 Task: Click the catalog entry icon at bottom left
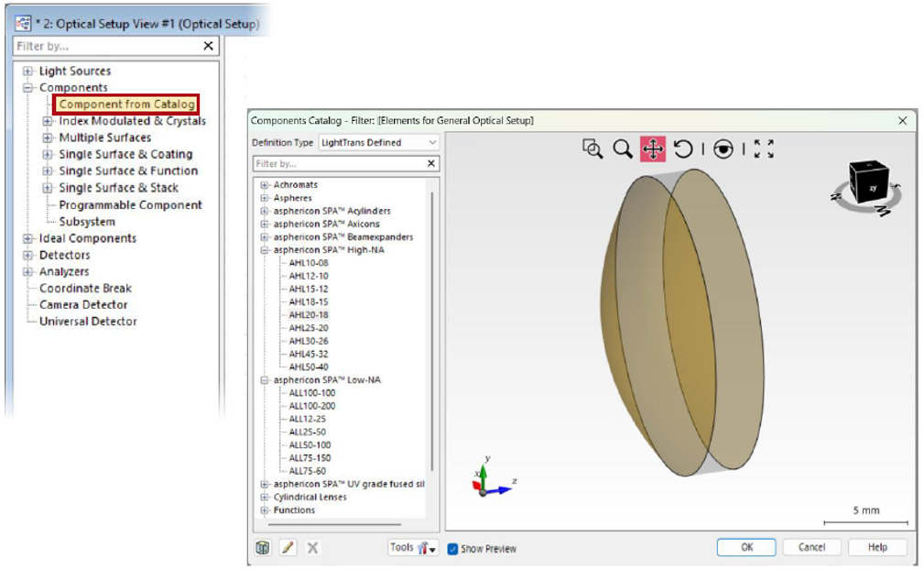pyautogui.click(x=263, y=548)
